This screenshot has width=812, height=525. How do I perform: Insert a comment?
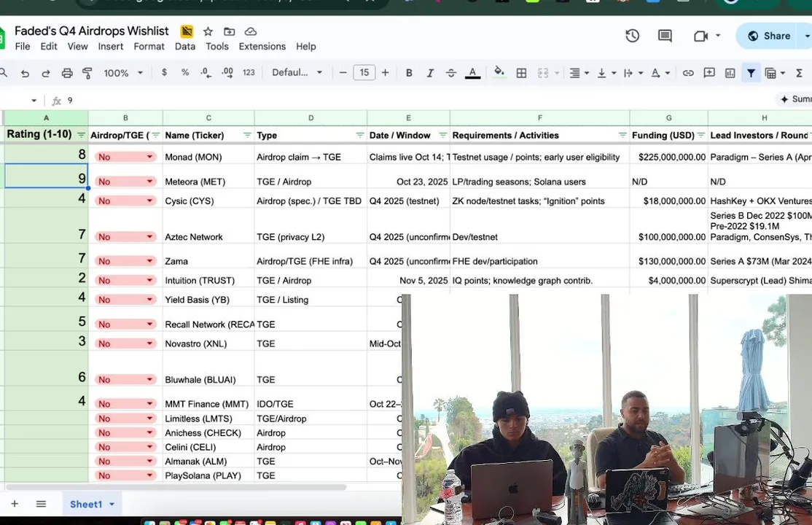pyautogui.click(x=709, y=73)
